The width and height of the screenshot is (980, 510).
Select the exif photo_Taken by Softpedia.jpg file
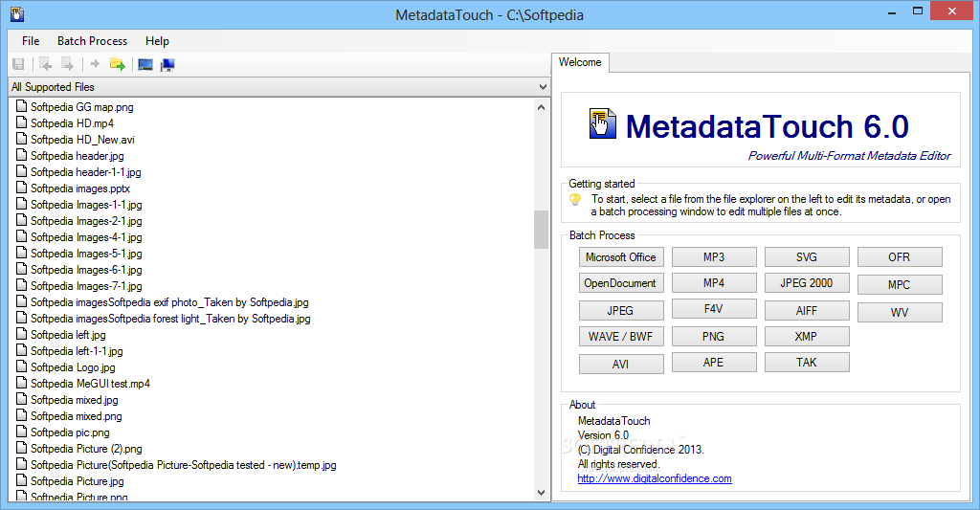169,301
